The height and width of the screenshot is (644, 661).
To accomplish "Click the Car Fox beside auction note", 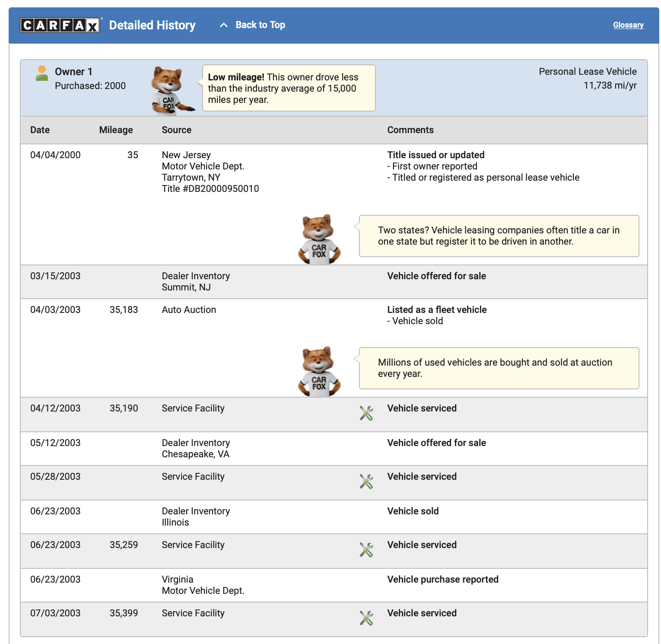I will click(319, 372).
